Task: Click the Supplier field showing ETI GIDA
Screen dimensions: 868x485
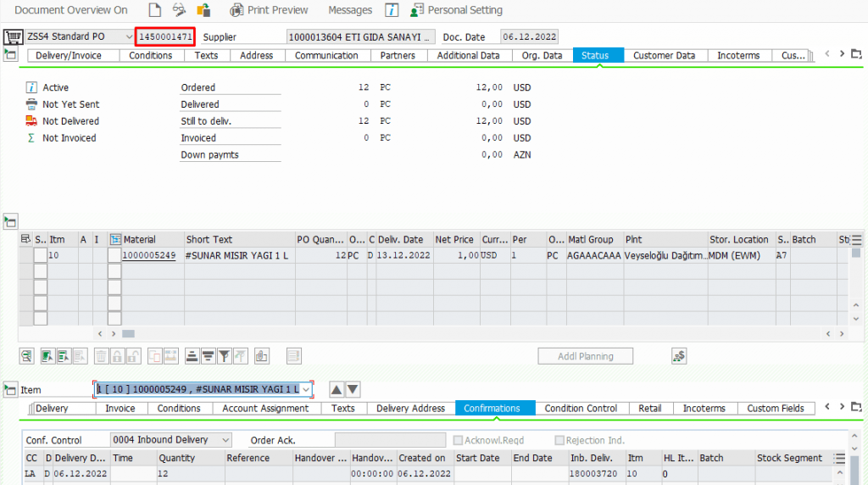Action: [x=361, y=37]
